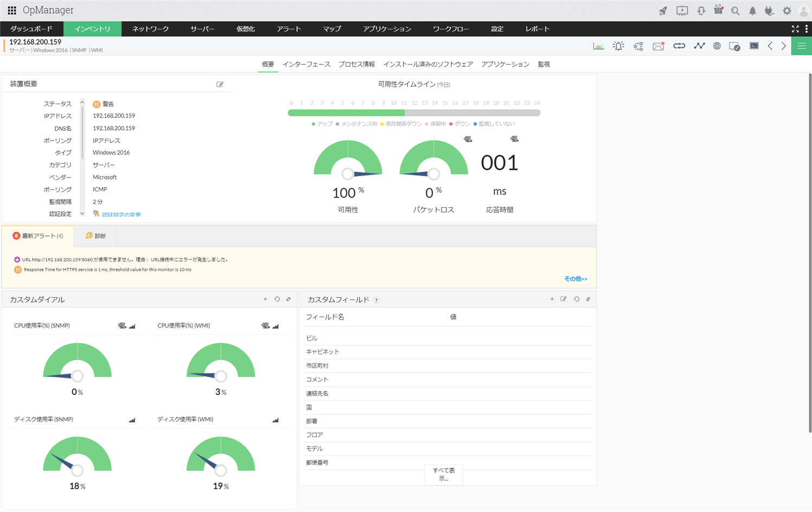Click the availability timeline bar
The image size is (812, 512).
(x=414, y=113)
